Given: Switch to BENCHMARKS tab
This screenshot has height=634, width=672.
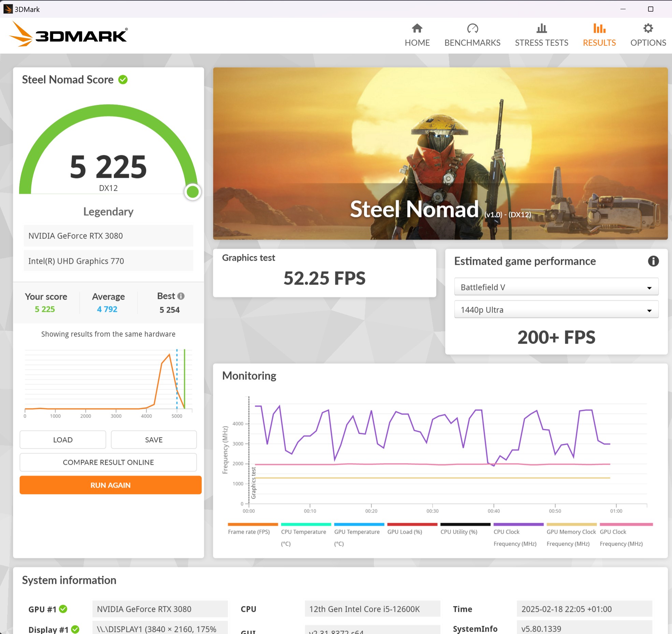Looking at the screenshot, I should pos(472,43).
